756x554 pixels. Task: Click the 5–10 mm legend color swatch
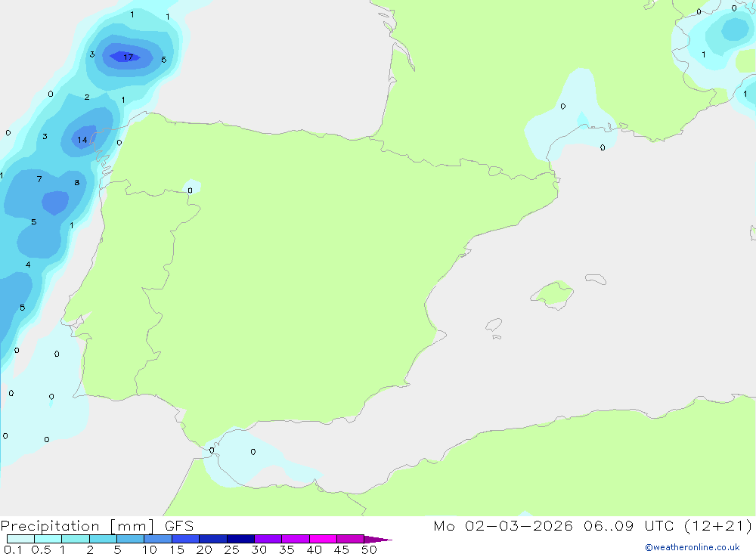[130, 539]
